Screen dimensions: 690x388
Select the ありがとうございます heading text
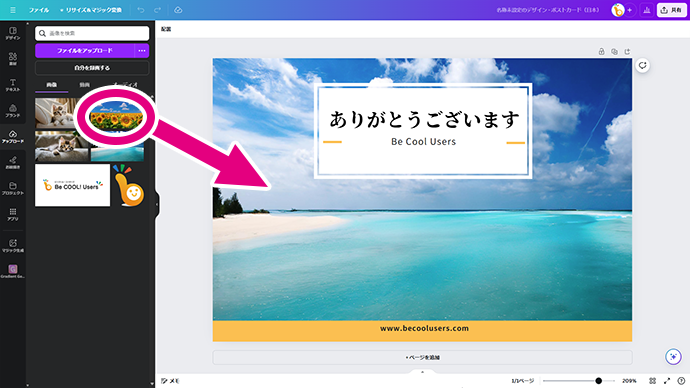pos(425,119)
